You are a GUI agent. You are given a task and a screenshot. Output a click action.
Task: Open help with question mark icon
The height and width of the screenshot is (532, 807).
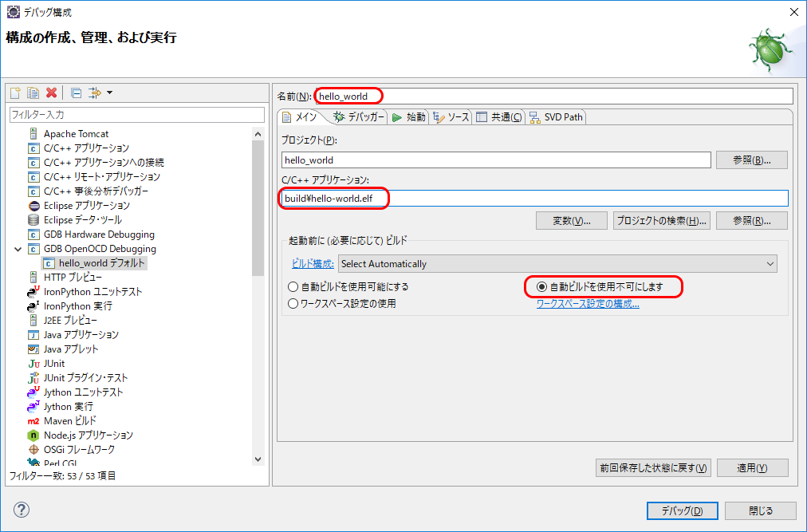(21, 510)
